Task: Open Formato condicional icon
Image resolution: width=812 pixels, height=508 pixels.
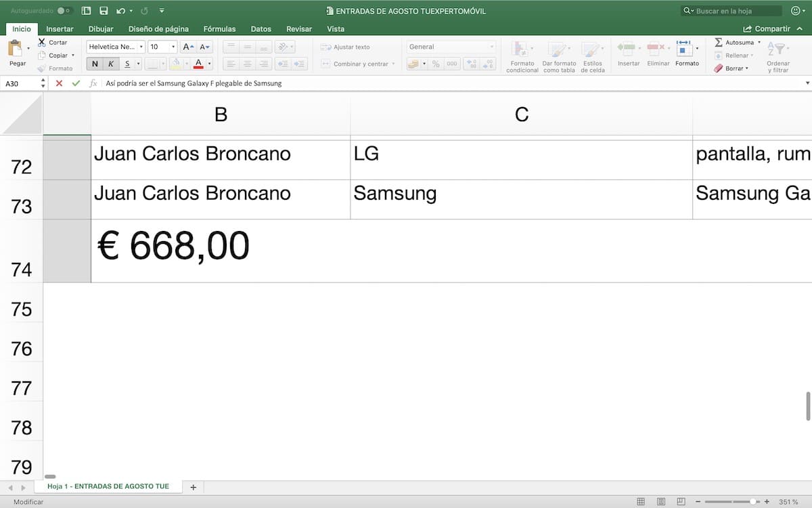Action: [x=522, y=49]
